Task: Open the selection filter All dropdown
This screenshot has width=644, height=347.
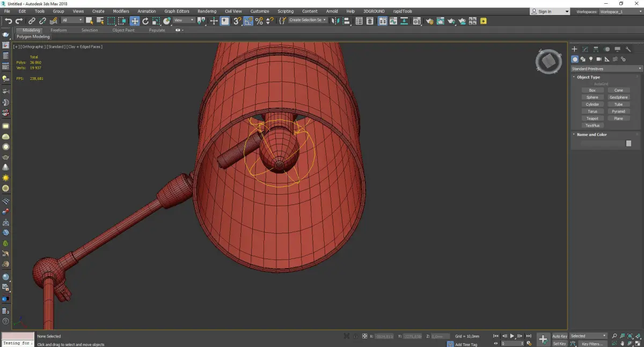Action: coord(72,20)
